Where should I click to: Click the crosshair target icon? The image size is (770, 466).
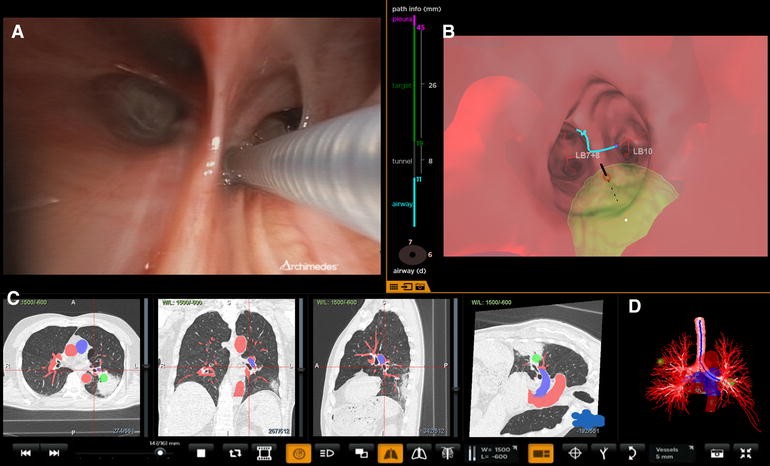[576, 453]
